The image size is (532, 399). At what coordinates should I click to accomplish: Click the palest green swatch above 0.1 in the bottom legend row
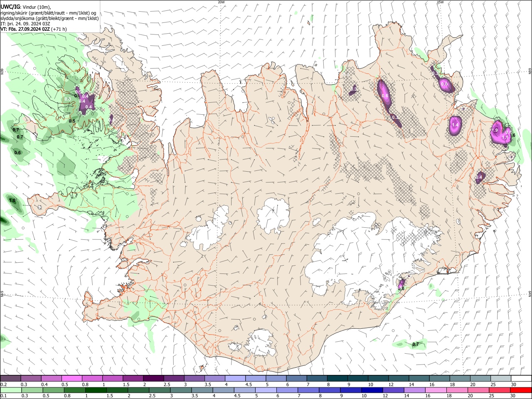(11, 390)
